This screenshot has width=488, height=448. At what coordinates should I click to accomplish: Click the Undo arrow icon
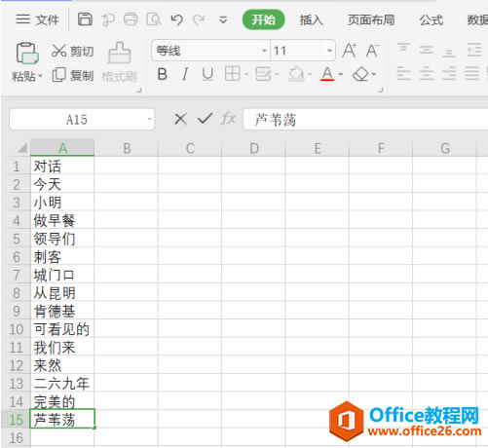[176, 19]
